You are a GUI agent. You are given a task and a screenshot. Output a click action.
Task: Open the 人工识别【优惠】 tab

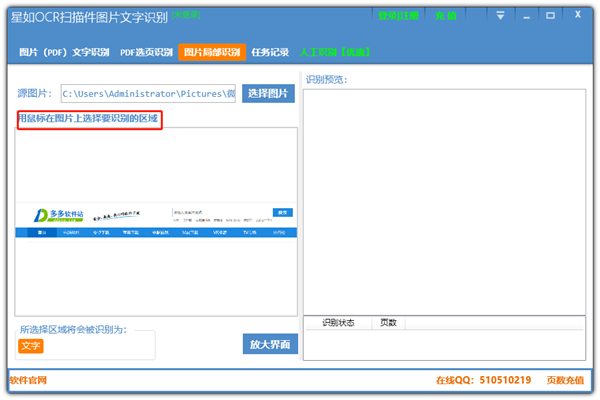tap(334, 52)
